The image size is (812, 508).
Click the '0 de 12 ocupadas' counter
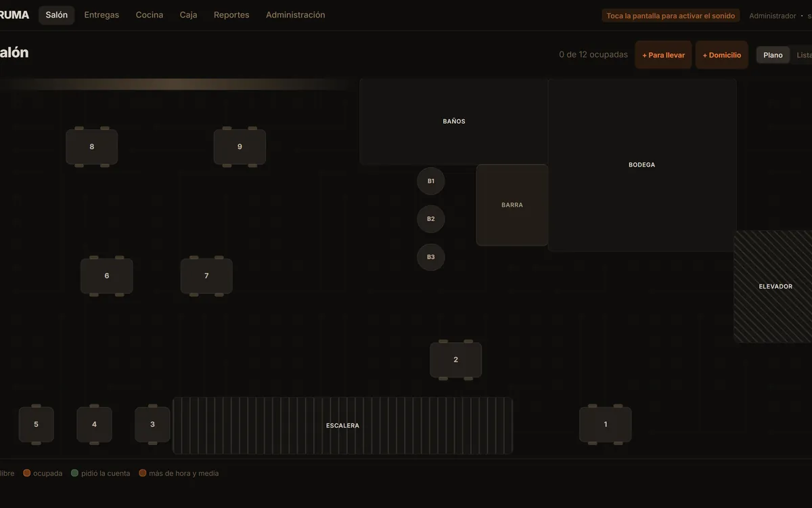pos(593,55)
